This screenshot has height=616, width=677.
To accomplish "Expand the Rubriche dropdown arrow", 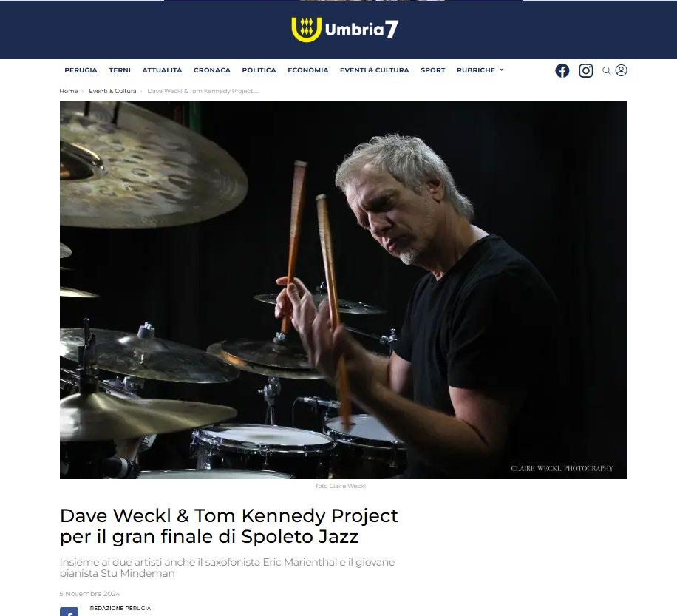I will [x=501, y=70].
